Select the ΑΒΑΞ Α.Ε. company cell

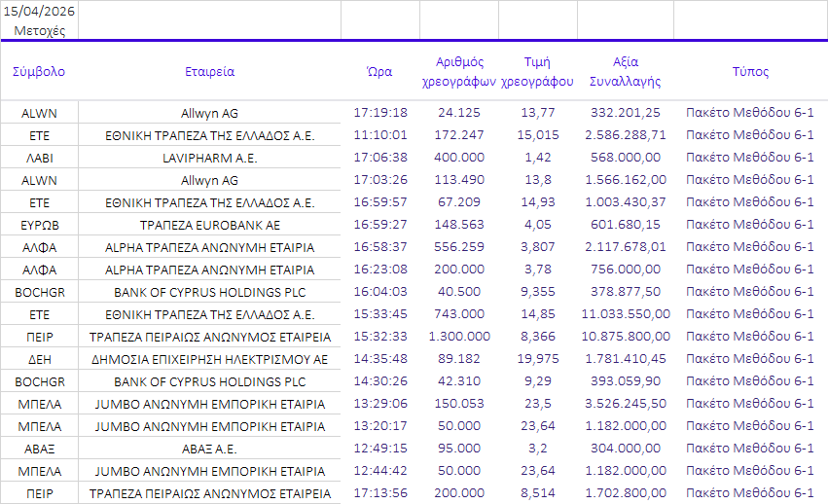[209, 449]
